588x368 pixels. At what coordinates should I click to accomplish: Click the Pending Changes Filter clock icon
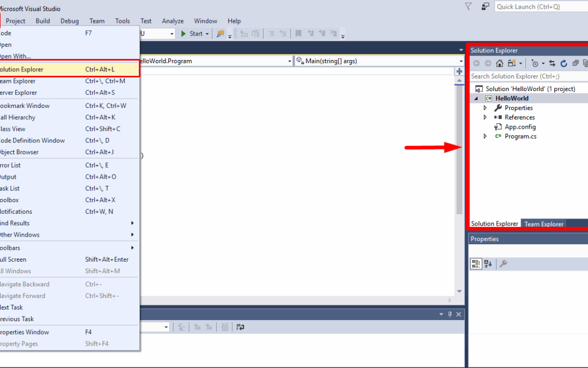(535, 64)
